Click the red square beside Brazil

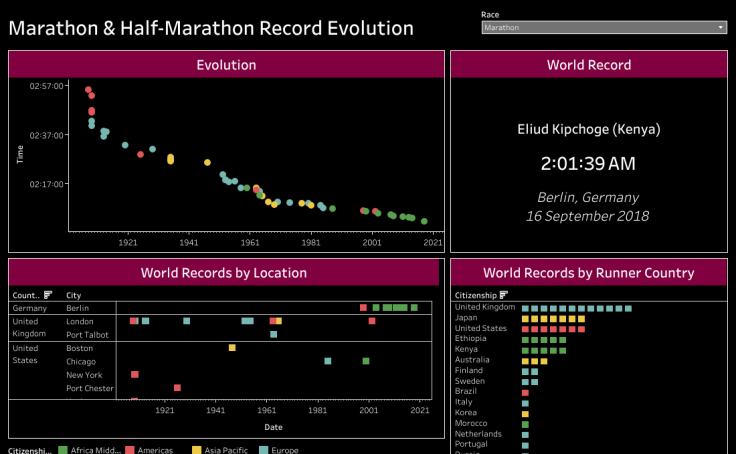pos(525,392)
